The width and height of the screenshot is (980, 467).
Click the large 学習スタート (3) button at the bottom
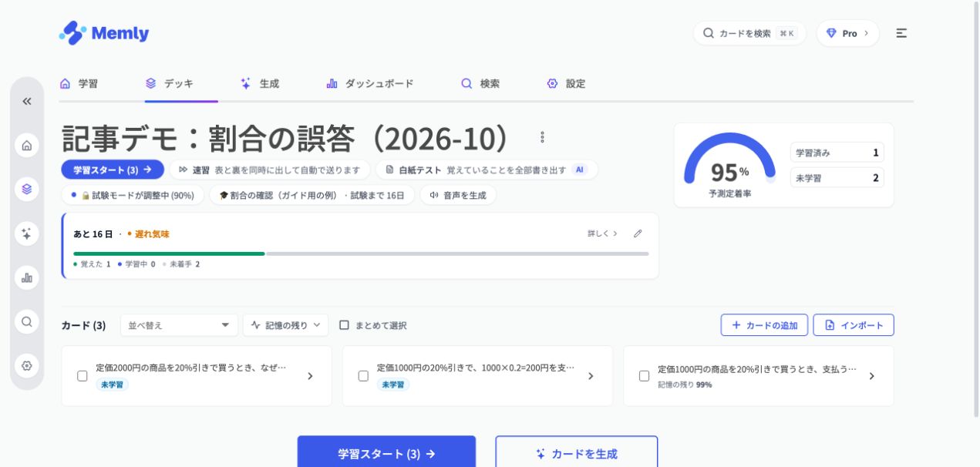(386, 454)
